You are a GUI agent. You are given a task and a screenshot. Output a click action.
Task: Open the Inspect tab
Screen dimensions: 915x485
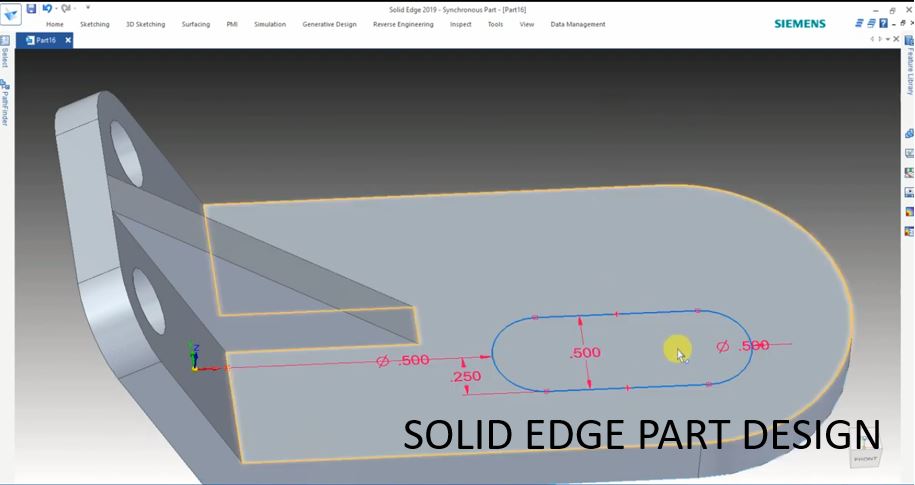460,25
